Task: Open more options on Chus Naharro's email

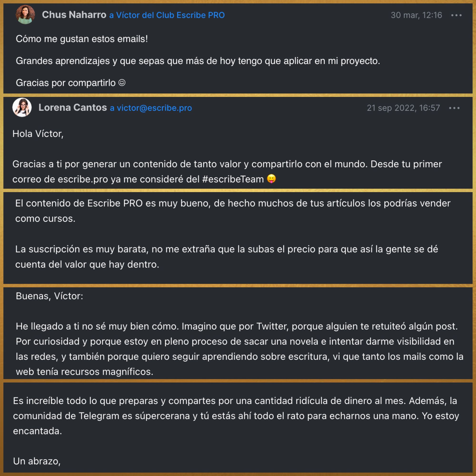Action: tap(456, 15)
